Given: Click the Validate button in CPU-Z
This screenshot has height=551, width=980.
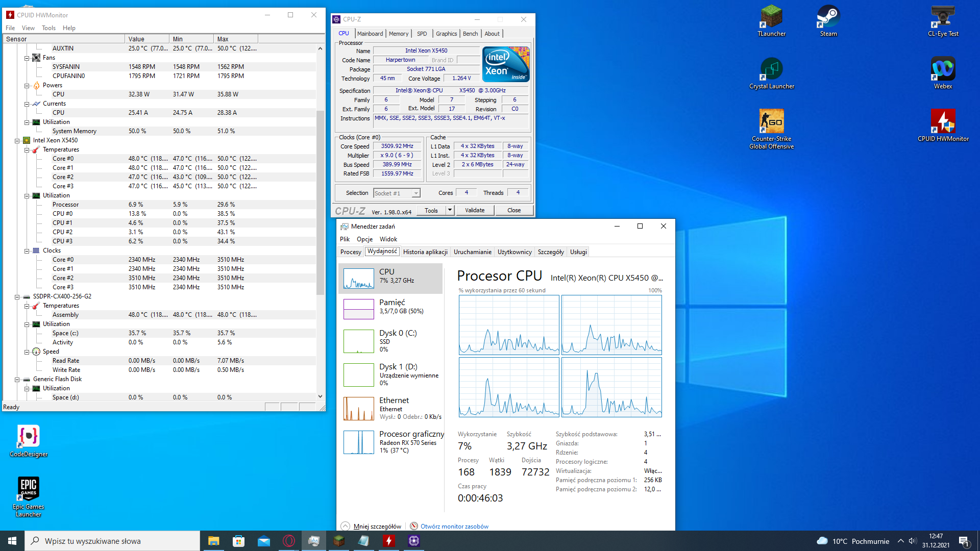Looking at the screenshot, I should coord(475,210).
